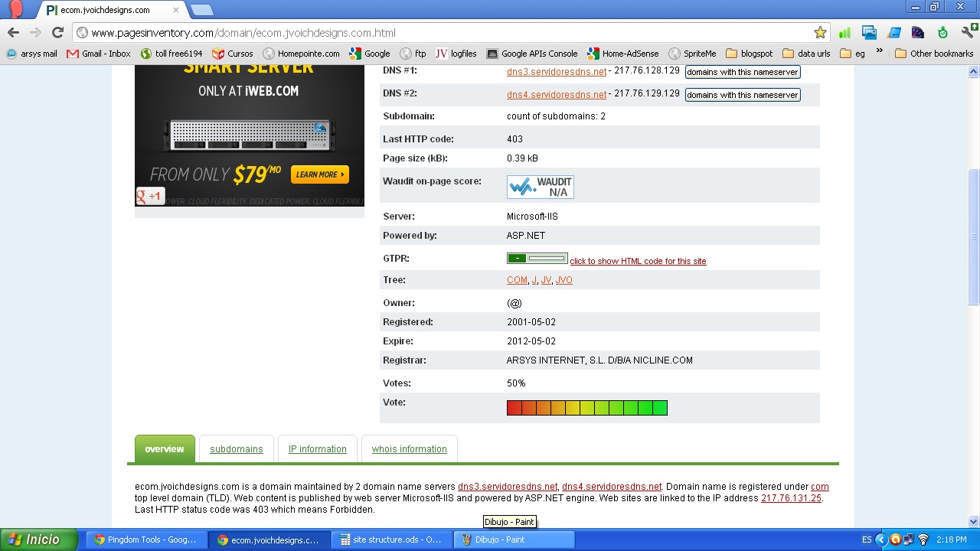980x551 pixels.
Task: Open the blue pictures extension icon
Action: tap(869, 33)
